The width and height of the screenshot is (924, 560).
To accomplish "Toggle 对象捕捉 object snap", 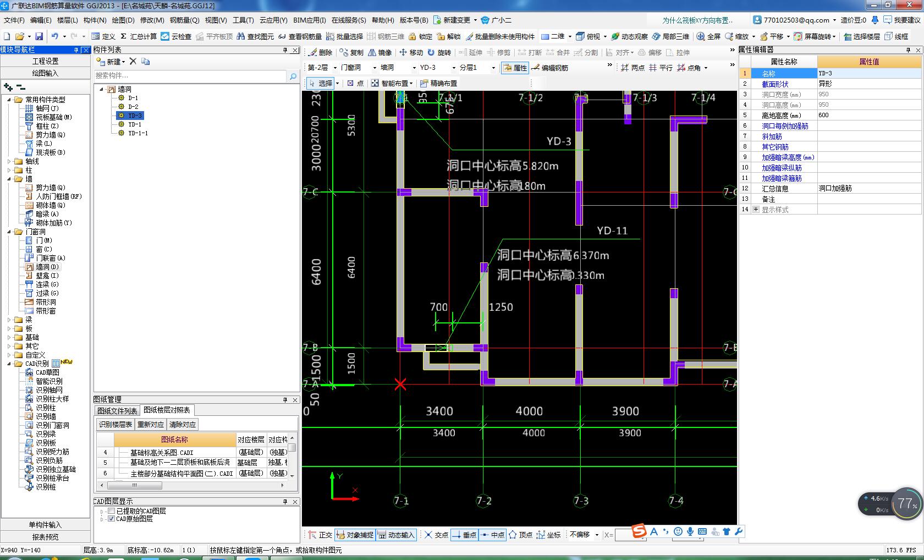I will click(x=355, y=535).
